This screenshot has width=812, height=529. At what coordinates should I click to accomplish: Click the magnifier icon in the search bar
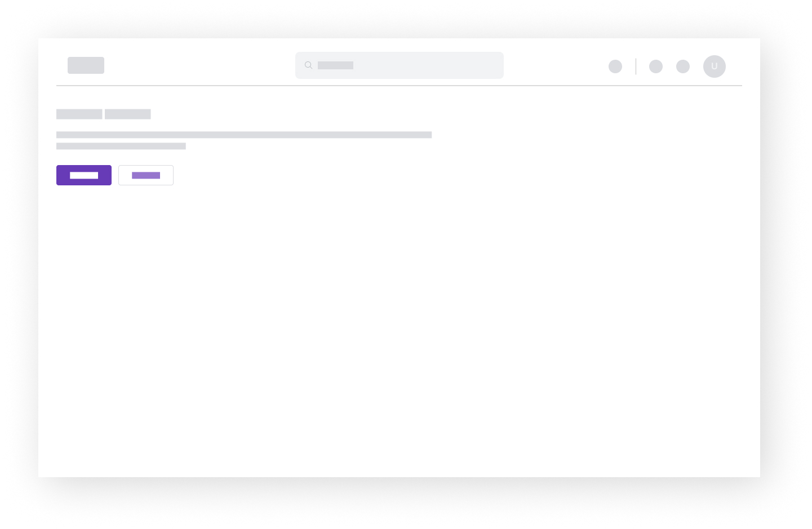coord(308,65)
